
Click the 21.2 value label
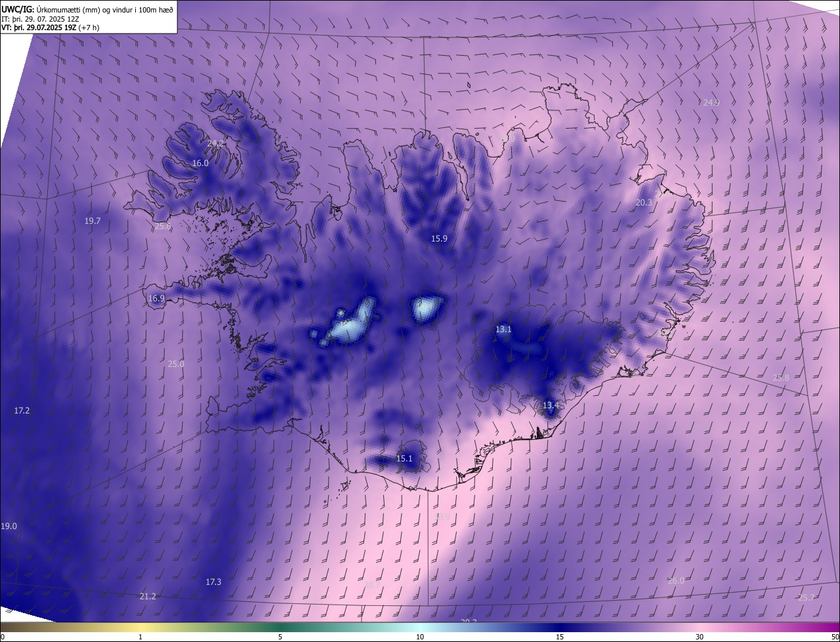coord(148,596)
